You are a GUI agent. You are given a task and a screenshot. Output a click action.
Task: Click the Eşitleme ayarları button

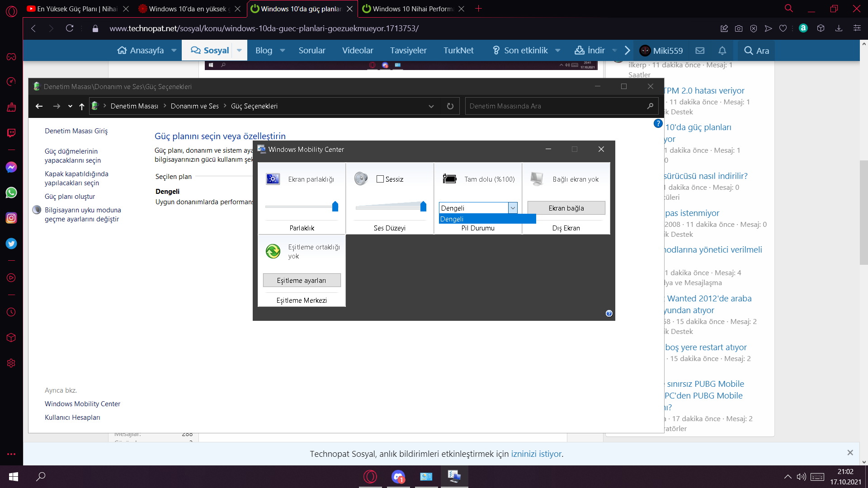[x=302, y=280]
